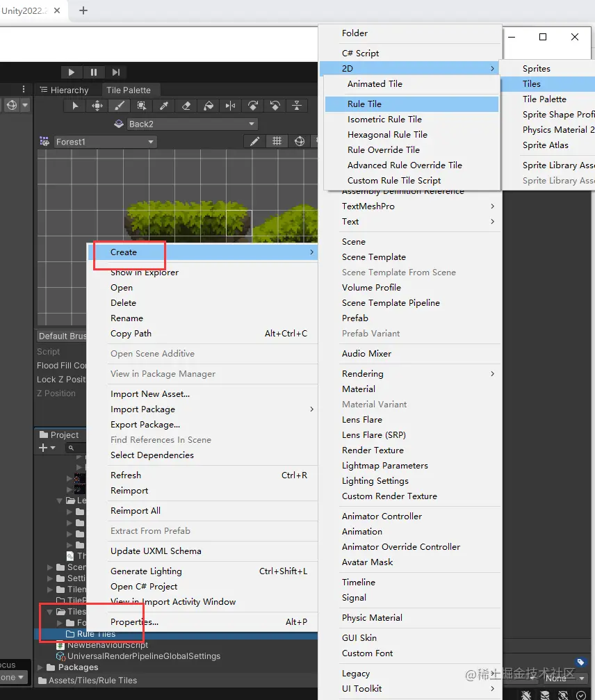Click the active tilemap layer icon

tap(119, 124)
